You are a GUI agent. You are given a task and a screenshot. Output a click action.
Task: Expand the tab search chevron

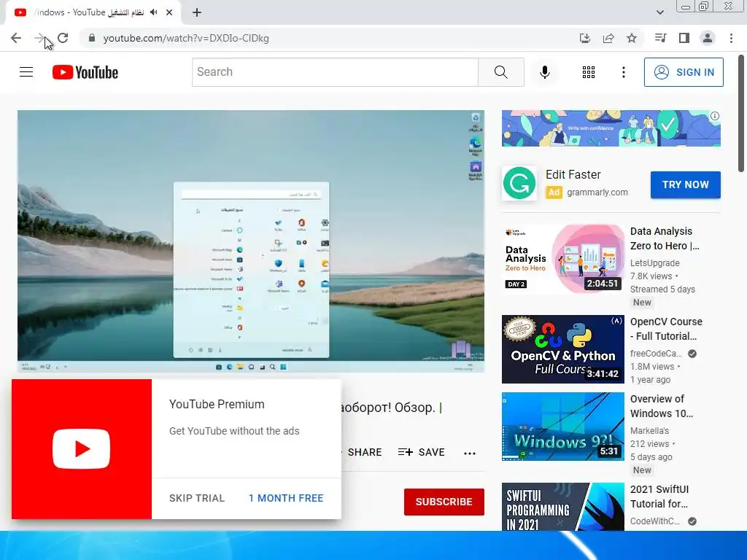pos(659,12)
